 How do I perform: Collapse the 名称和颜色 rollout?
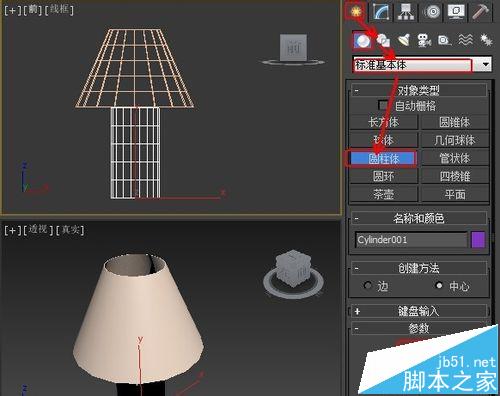coord(419,218)
